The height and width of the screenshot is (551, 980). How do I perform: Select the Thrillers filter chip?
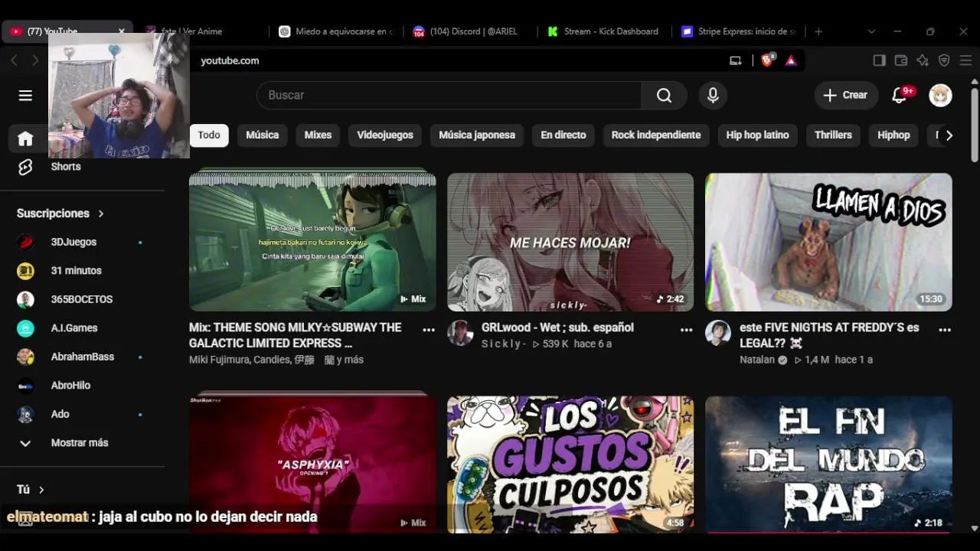[833, 135]
